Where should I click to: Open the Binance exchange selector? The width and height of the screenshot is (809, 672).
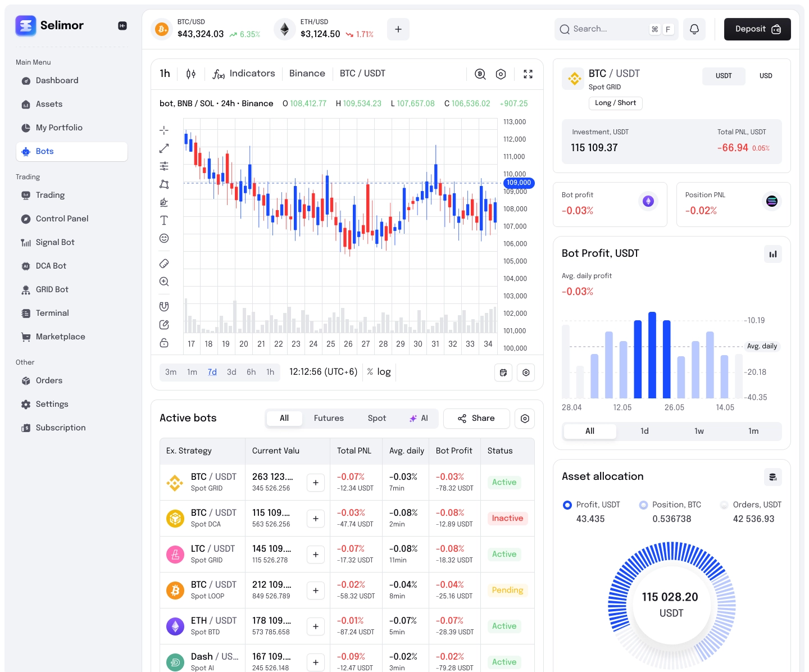point(307,74)
